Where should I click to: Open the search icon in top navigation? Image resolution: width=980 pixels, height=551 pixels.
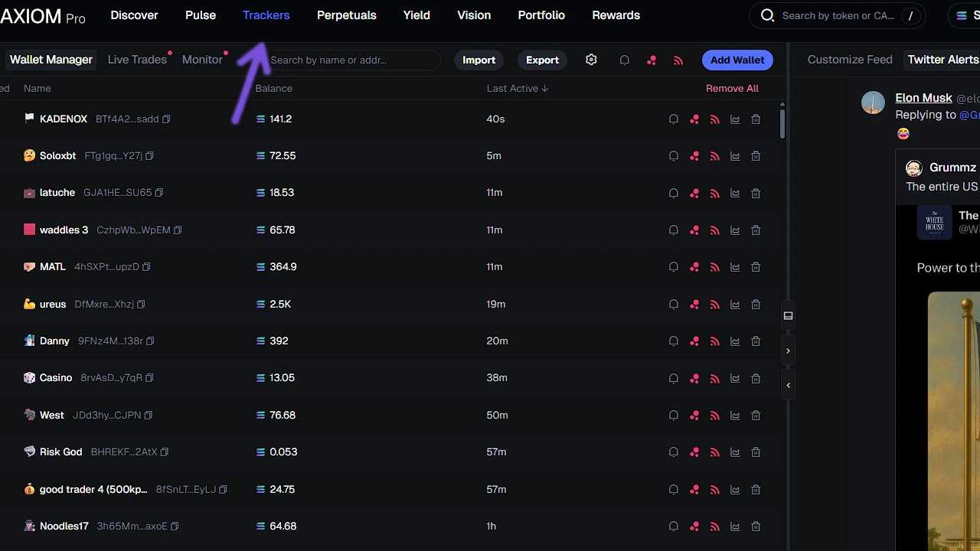point(767,15)
